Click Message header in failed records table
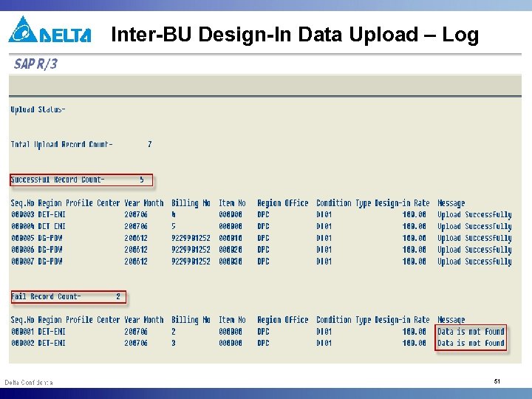This screenshot has height=399, width=532. [x=451, y=320]
